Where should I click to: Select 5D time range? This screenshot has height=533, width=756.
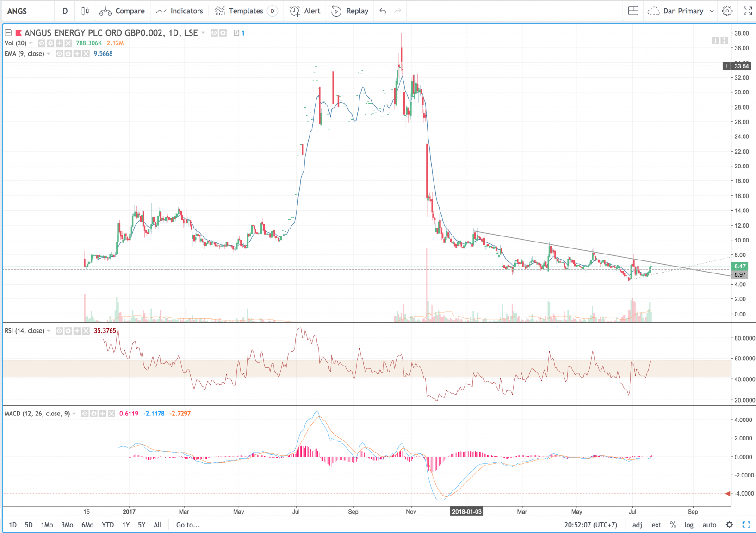pyautogui.click(x=29, y=525)
